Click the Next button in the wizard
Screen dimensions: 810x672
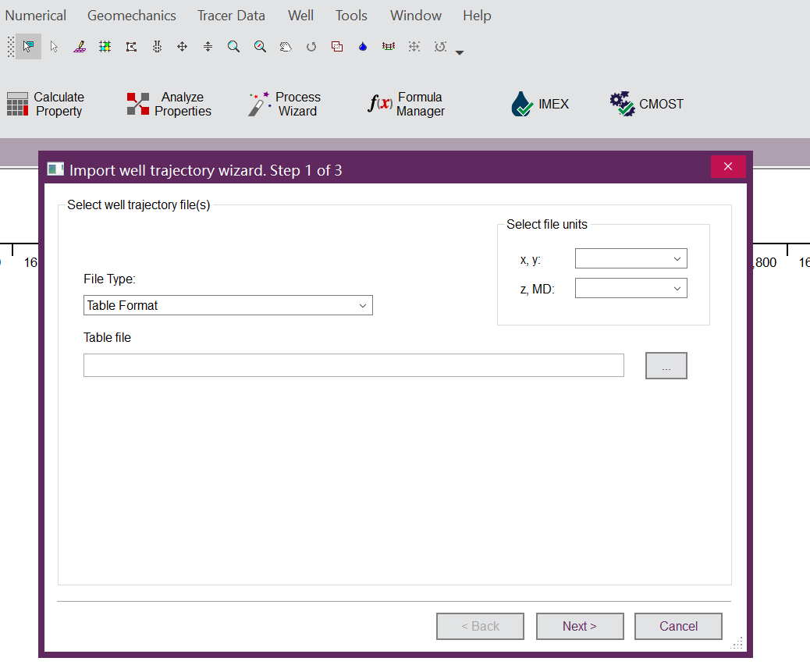(579, 626)
